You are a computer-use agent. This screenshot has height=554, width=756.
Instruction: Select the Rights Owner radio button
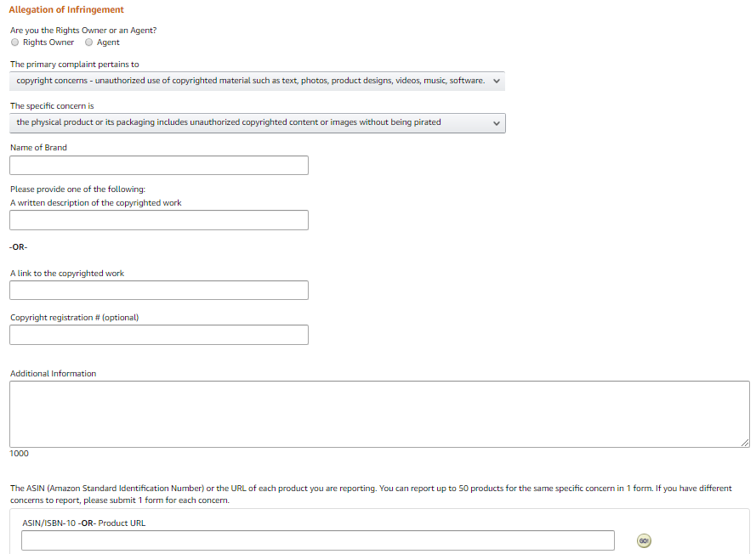pos(15,42)
